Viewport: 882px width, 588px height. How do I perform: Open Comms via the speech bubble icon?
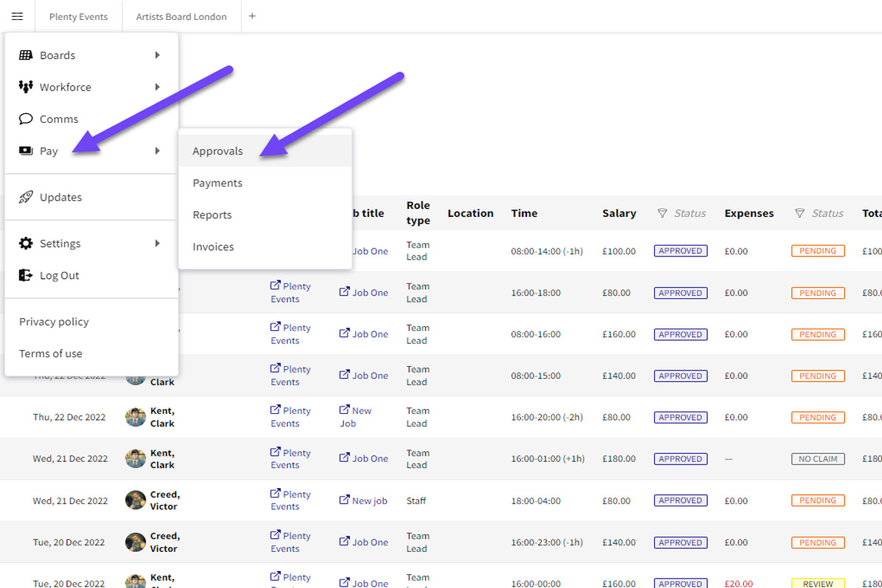(26, 118)
